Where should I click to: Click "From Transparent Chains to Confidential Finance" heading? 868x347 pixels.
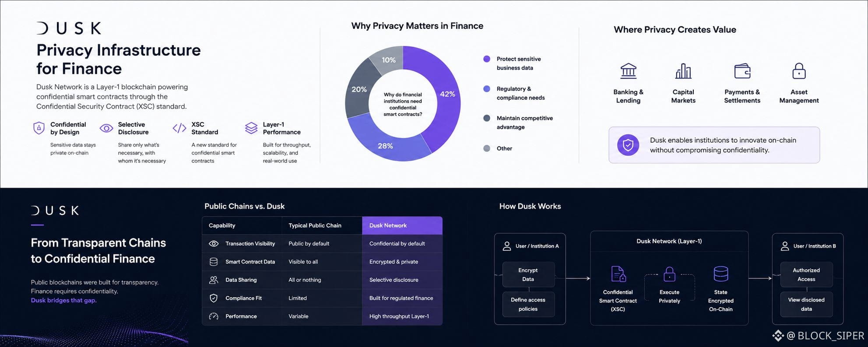(x=98, y=251)
